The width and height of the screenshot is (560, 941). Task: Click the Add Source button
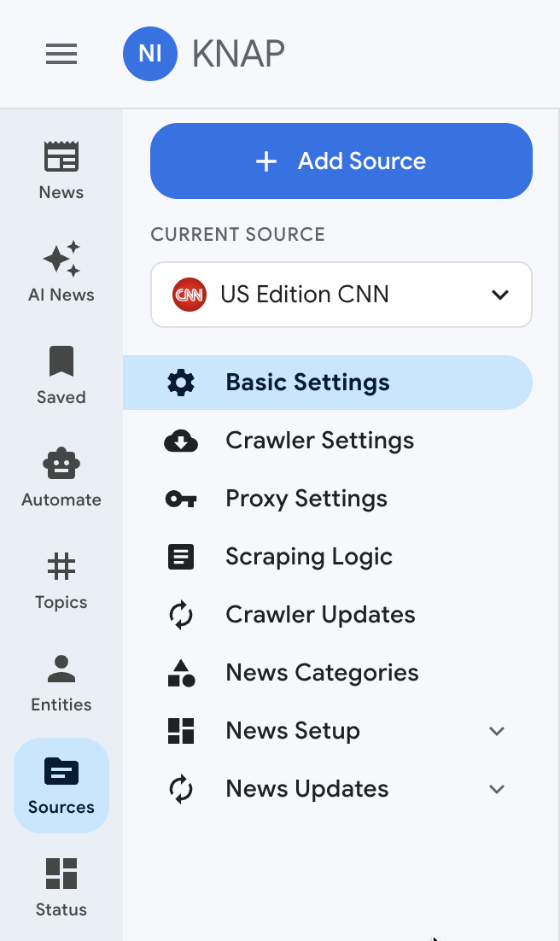click(341, 161)
